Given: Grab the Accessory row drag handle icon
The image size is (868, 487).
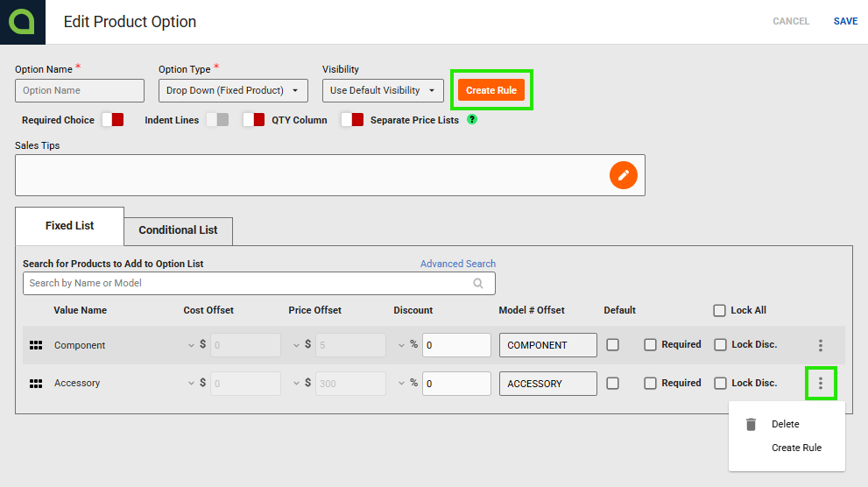Looking at the screenshot, I should pos(36,384).
